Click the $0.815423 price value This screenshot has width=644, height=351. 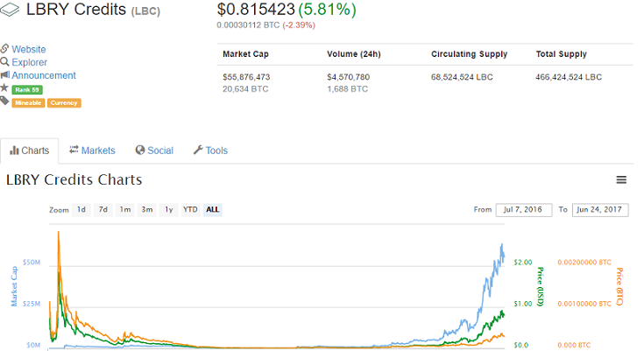(x=256, y=10)
